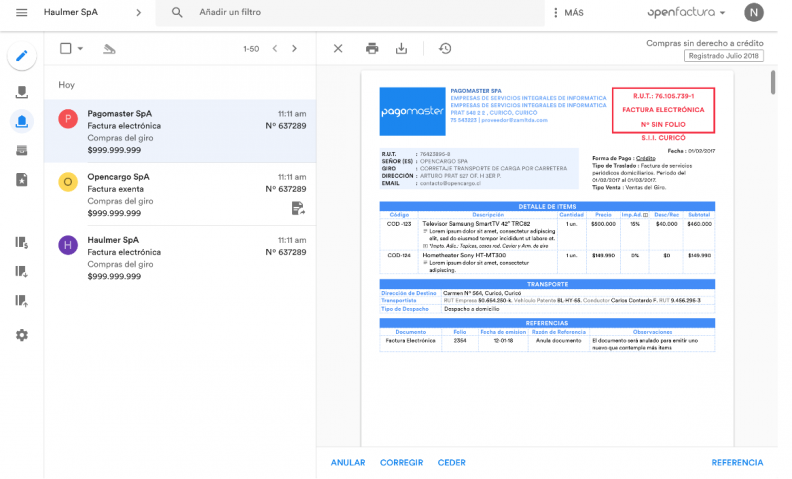Open the ledger with up arrow icon
This screenshot has width=792, height=479.
(22, 301)
